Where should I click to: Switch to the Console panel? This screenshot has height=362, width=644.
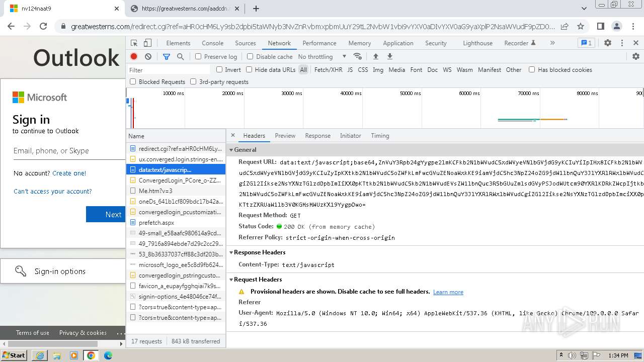[x=213, y=43]
